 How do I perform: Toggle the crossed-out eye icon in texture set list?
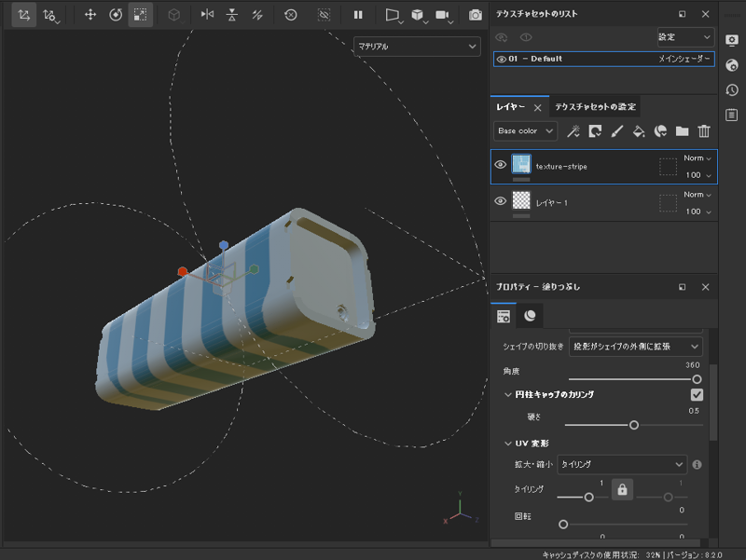coord(502,37)
